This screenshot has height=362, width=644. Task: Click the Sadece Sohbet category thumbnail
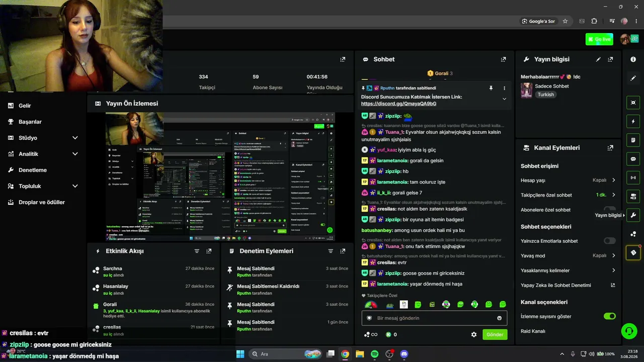(x=526, y=90)
